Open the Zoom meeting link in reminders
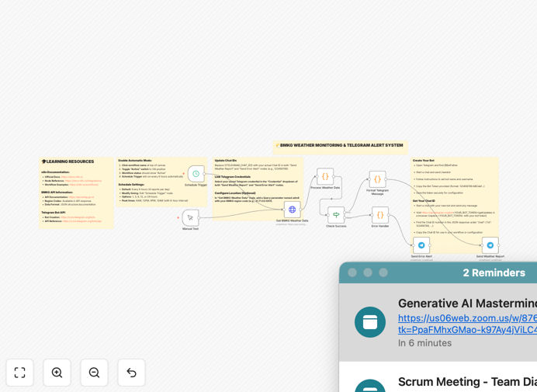 pos(467,324)
